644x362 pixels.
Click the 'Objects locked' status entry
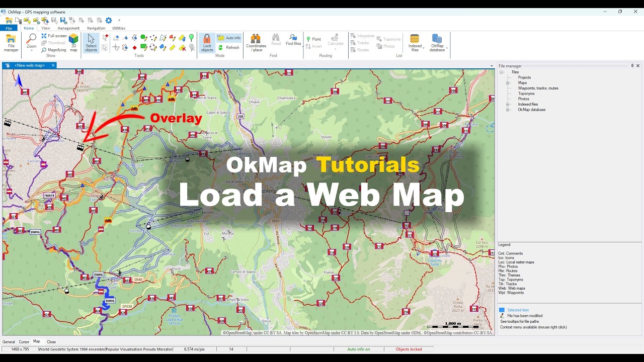click(x=409, y=349)
